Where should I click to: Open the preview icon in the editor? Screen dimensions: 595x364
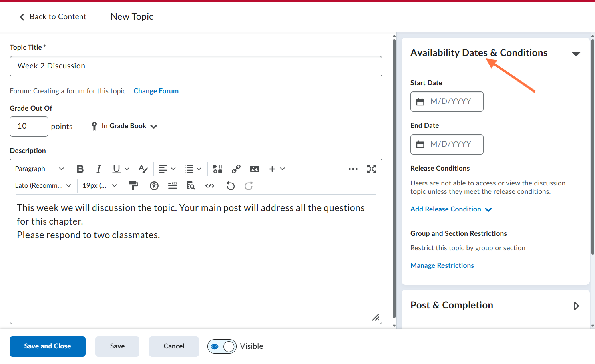click(x=191, y=186)
